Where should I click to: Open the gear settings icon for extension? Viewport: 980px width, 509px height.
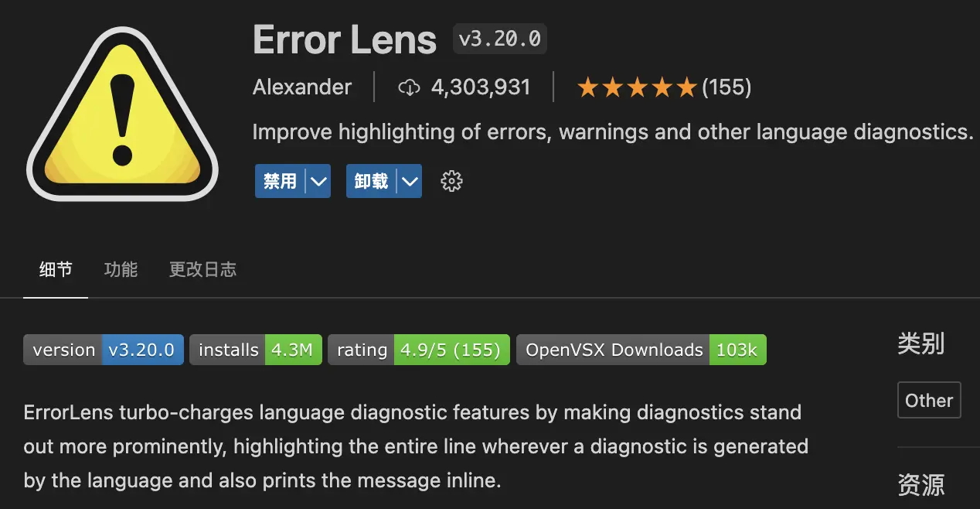coord(451,181)
